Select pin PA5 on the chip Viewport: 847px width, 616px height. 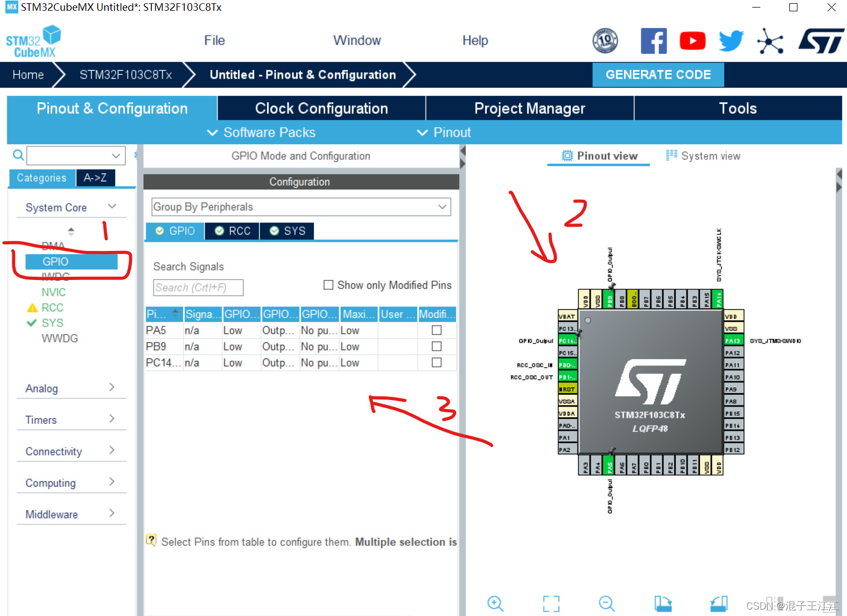pos(610,465)
